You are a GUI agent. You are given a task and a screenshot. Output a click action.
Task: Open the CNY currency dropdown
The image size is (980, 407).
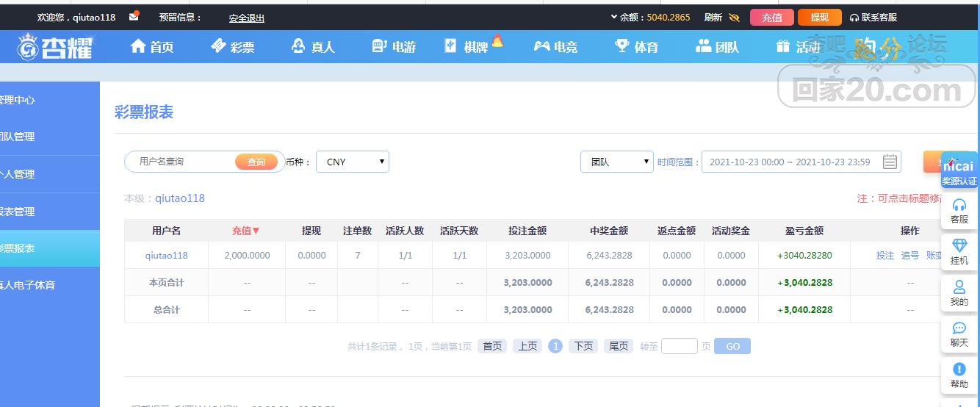tap(353, 162)
